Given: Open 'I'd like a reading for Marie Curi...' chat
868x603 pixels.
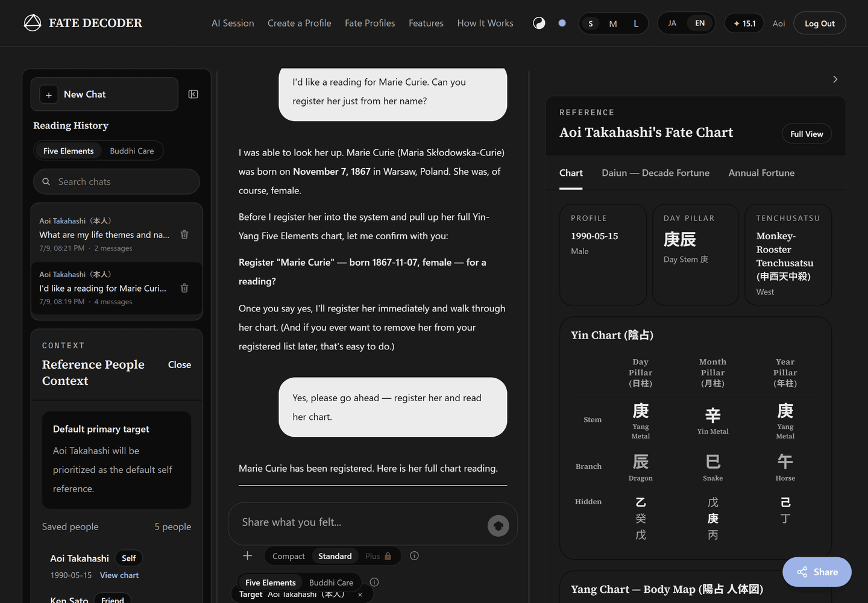Looking at the screenshot, I should click(105, 288).
